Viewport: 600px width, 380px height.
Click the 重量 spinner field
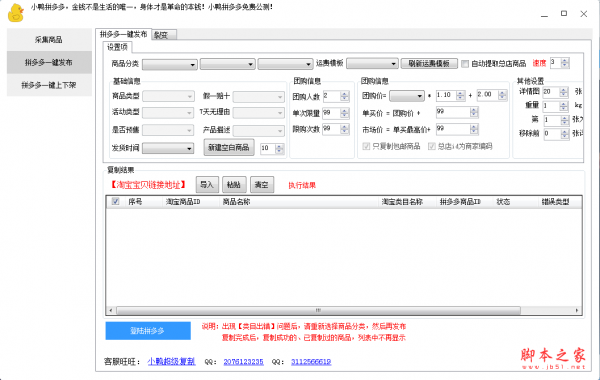pos(555,106)
